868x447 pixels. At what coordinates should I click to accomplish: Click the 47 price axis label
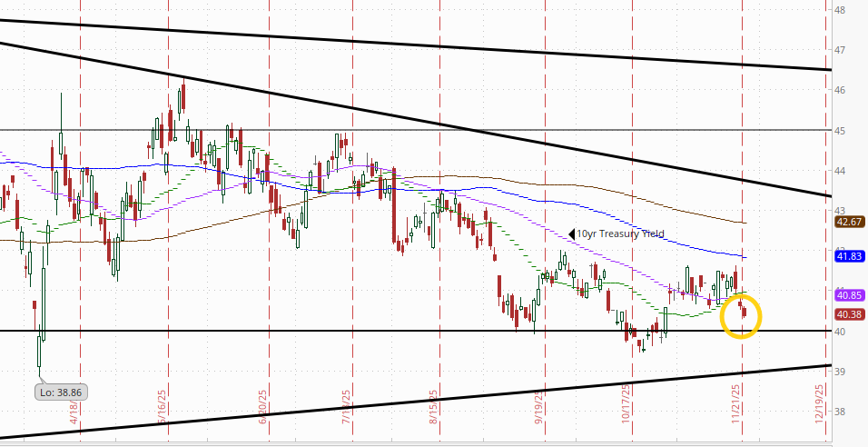[840, 50]
